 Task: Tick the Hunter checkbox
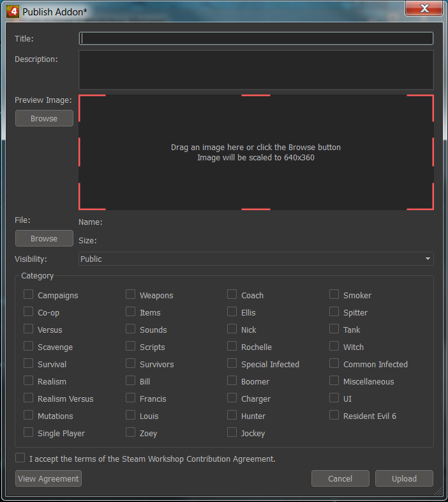click(232, 415)
